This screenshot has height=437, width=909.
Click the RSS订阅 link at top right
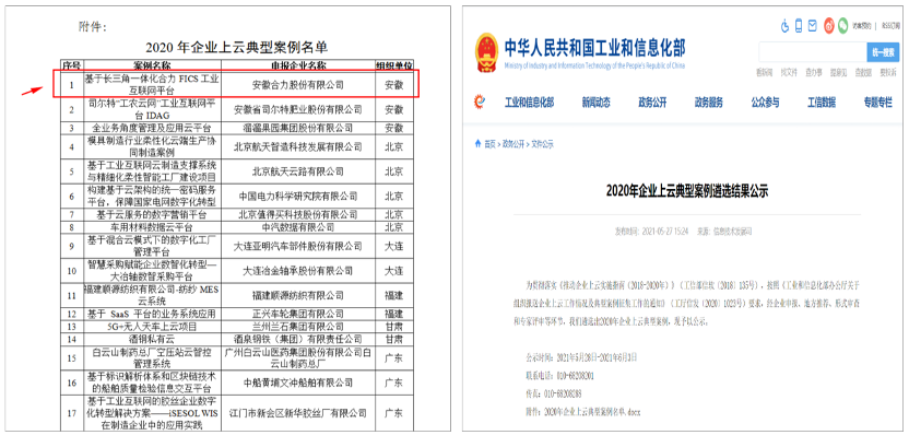tap(891, 26)
